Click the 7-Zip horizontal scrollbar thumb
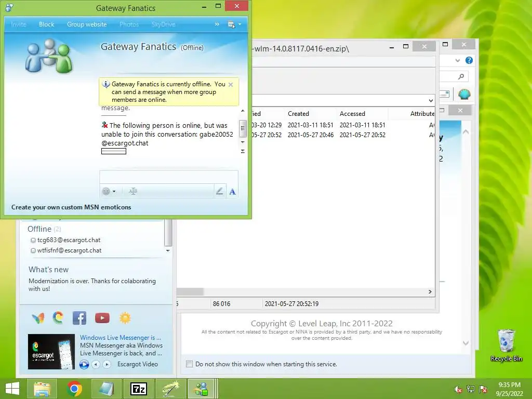The image size is (532, 399). coord(190,292)
